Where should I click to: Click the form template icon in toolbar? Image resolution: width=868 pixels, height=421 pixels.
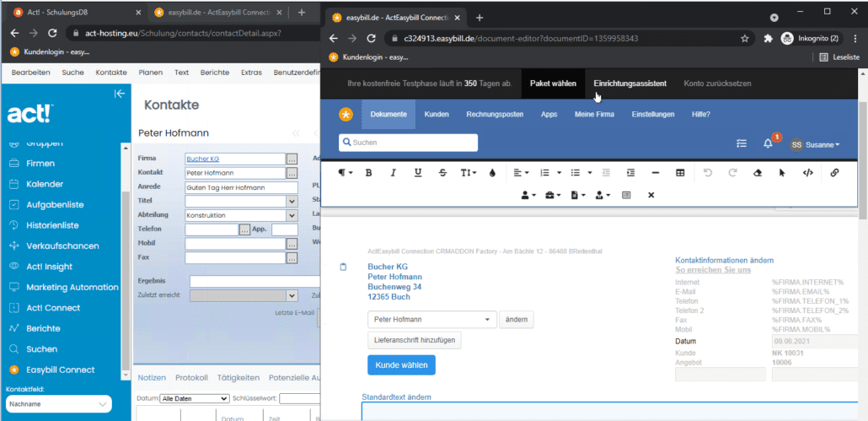tap(626, 195)
